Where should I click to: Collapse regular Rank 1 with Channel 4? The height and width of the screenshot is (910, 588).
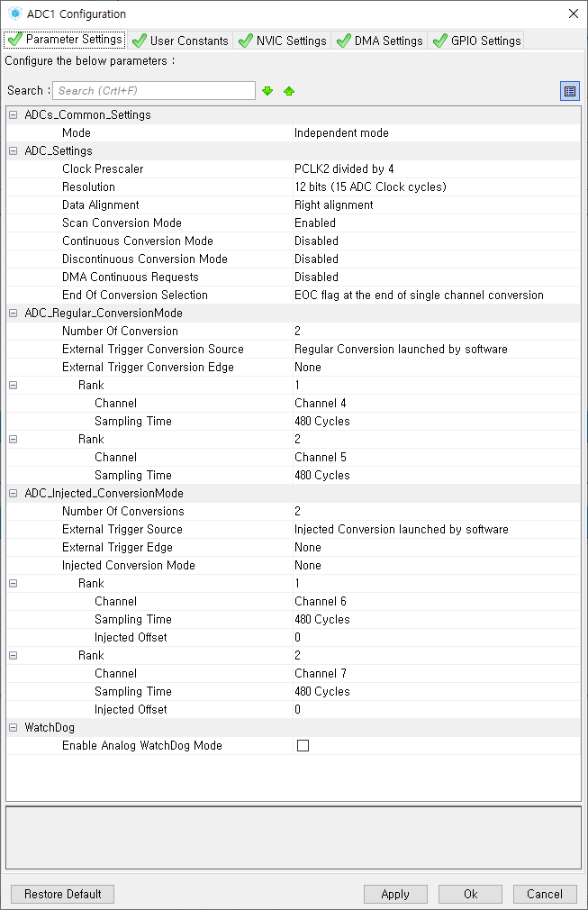tap(14, 386)
